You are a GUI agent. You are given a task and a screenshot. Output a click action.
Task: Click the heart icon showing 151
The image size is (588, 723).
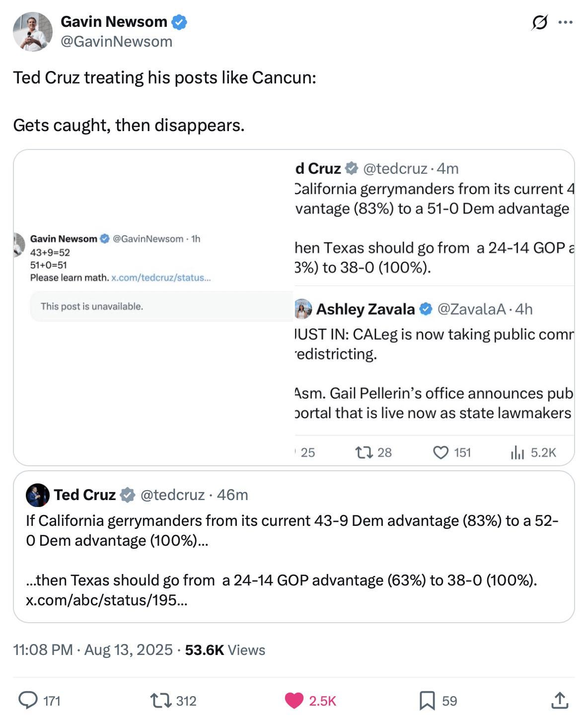tap(441, 452)
